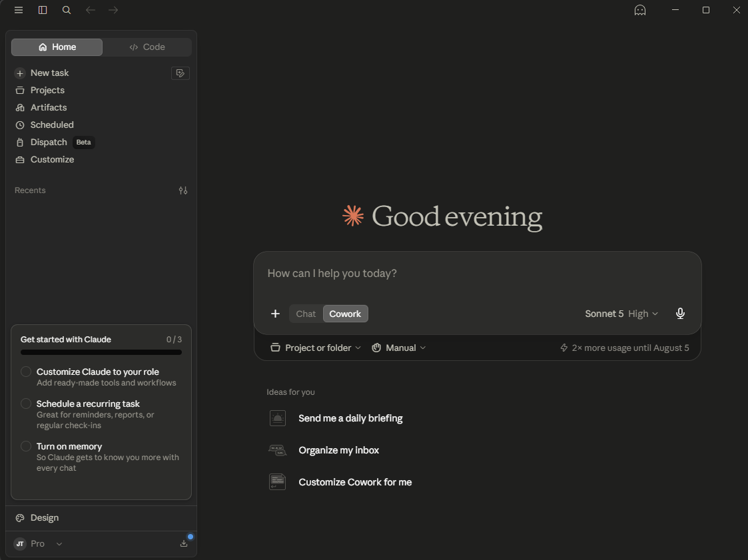Choose Customize Cowork for me
Viewport: 748px width, 560px height.
(355, 482)
